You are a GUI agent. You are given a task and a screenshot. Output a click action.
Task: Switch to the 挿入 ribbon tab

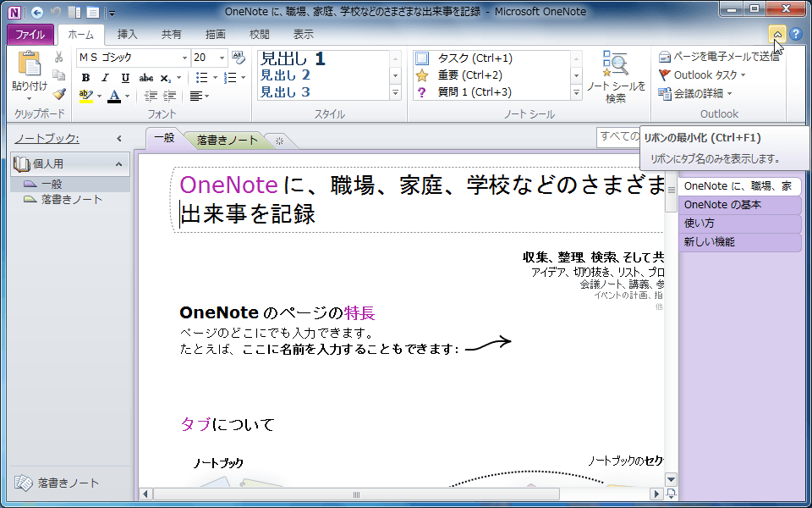point(128,35)
